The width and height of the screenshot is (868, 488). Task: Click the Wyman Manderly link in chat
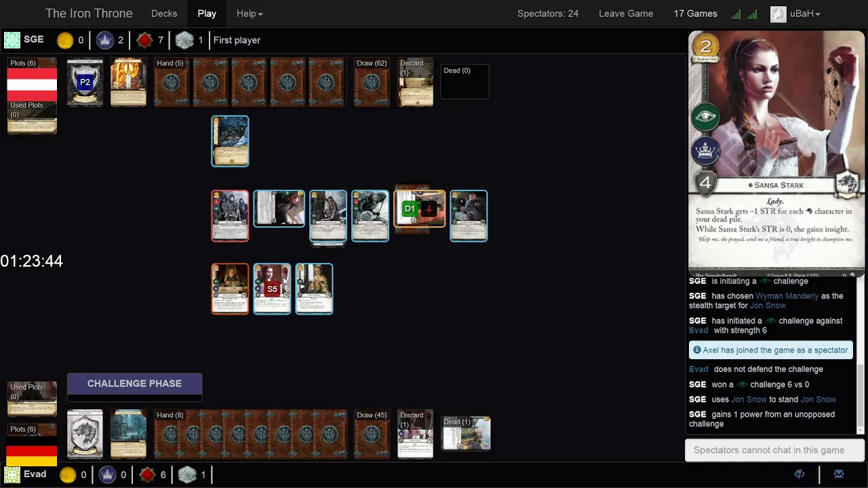click(787, 296)
